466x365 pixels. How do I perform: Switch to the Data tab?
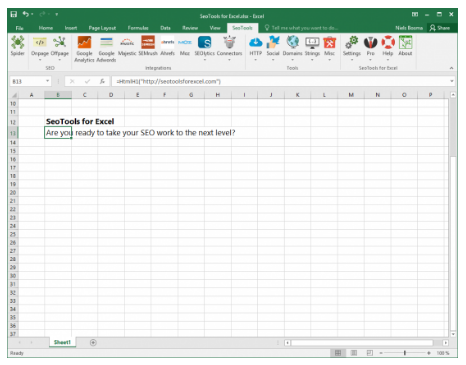click(165, 28)
